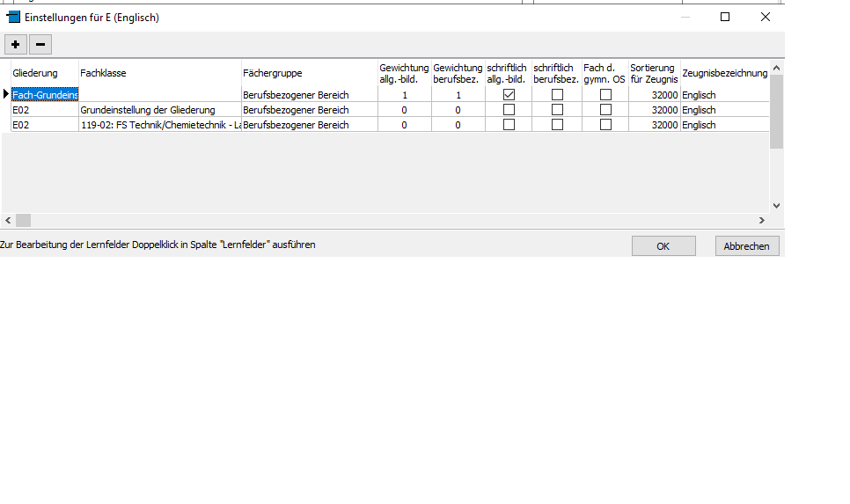The image size is (850, 504).
Task: Confirm settings with OK button
Action: pos(663,246)
